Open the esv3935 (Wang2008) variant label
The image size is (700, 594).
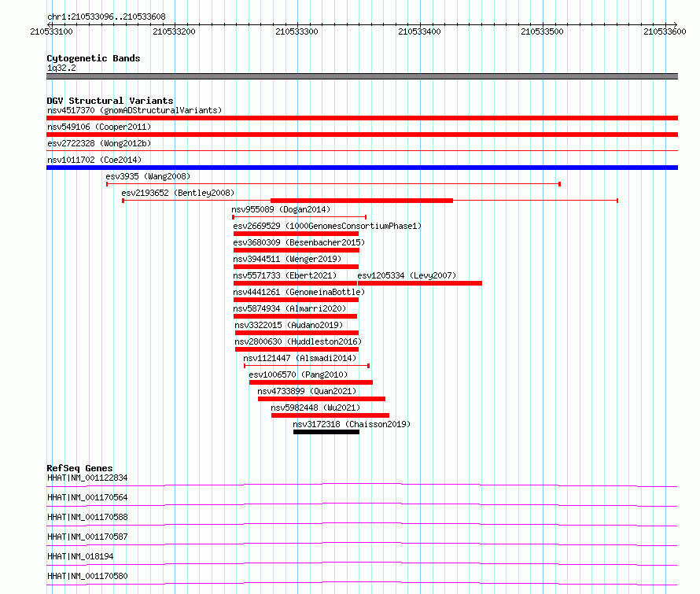pos(148,176)
